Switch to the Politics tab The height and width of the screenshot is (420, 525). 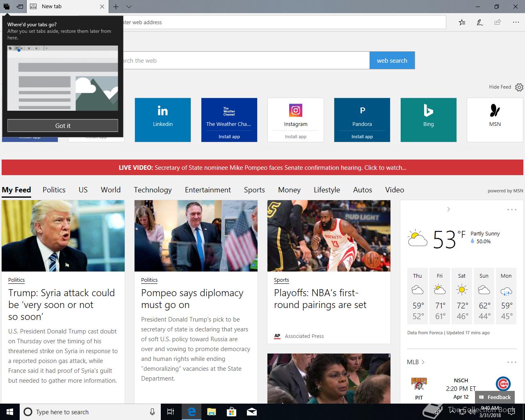[x=54, y=190]
